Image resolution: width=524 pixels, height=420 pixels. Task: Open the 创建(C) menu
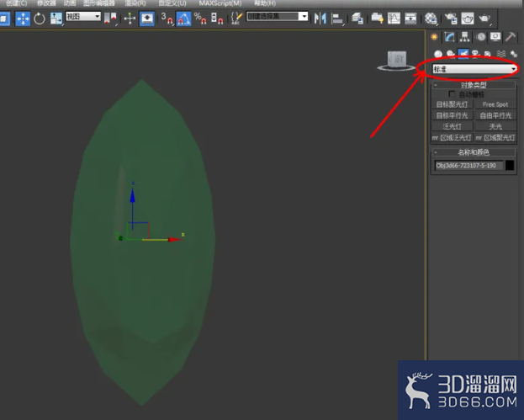[x=16, y=3]
